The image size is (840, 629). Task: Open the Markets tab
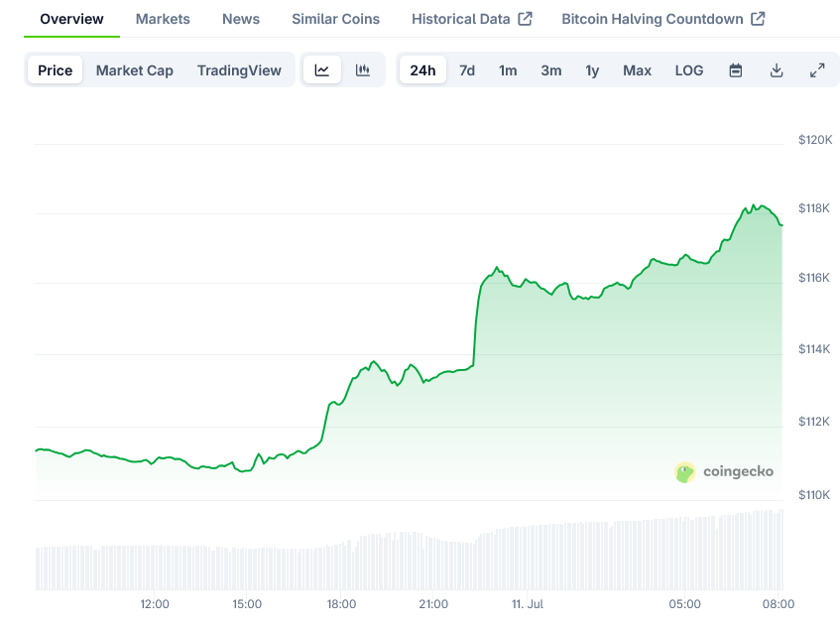click(x=163, y=19)
